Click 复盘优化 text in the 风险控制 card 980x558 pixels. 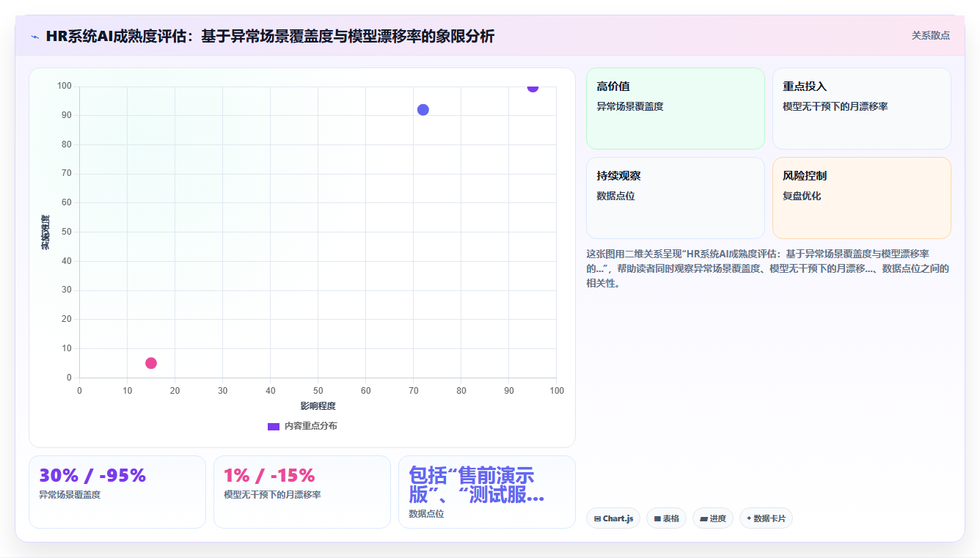coord(802,196)
